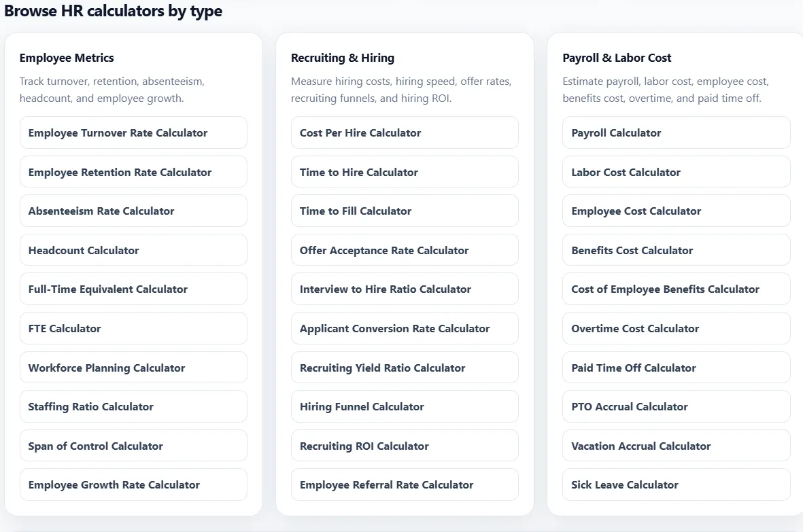
Task: Select the Sick Leave Calculator
Action: coord(677,485)
